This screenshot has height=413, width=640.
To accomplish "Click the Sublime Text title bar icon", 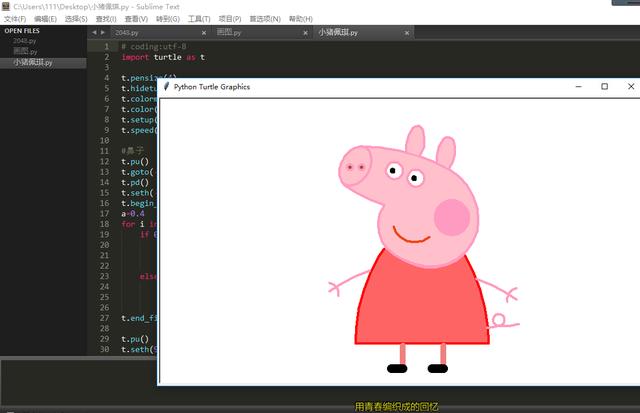I will pos(6,6).
